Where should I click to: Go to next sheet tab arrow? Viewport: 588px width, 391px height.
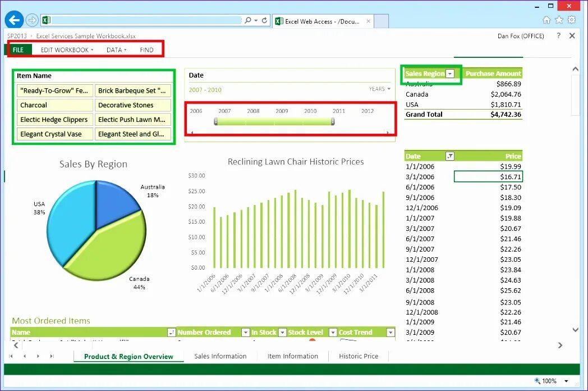[x=38, y=356]
